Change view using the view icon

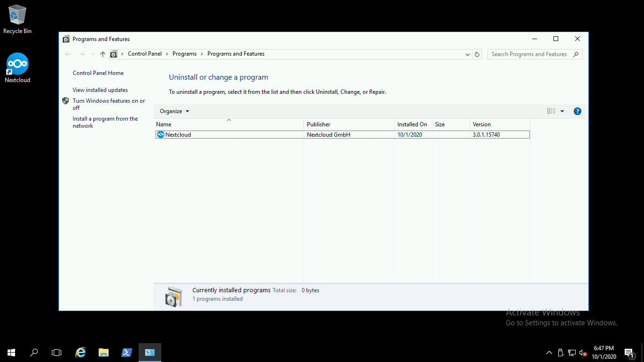[551, 111]
